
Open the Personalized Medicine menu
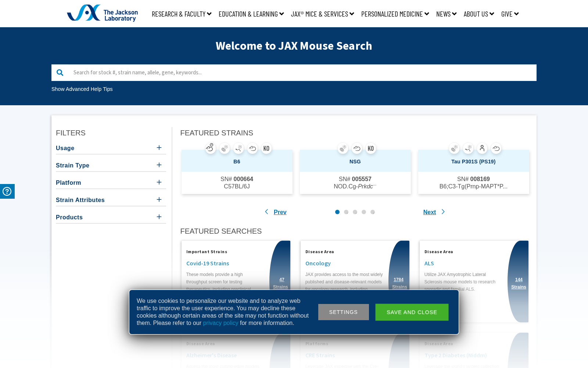coord(395,14)
